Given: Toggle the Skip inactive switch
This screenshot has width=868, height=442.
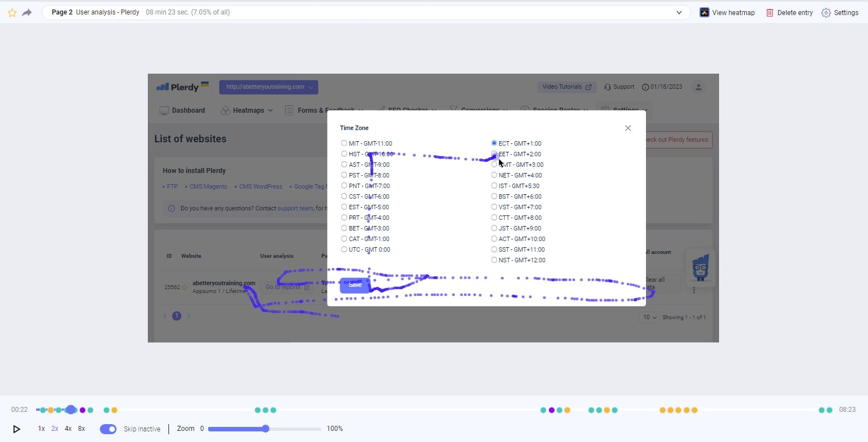Looking at the screenshot, I should (x=108, y=429).
